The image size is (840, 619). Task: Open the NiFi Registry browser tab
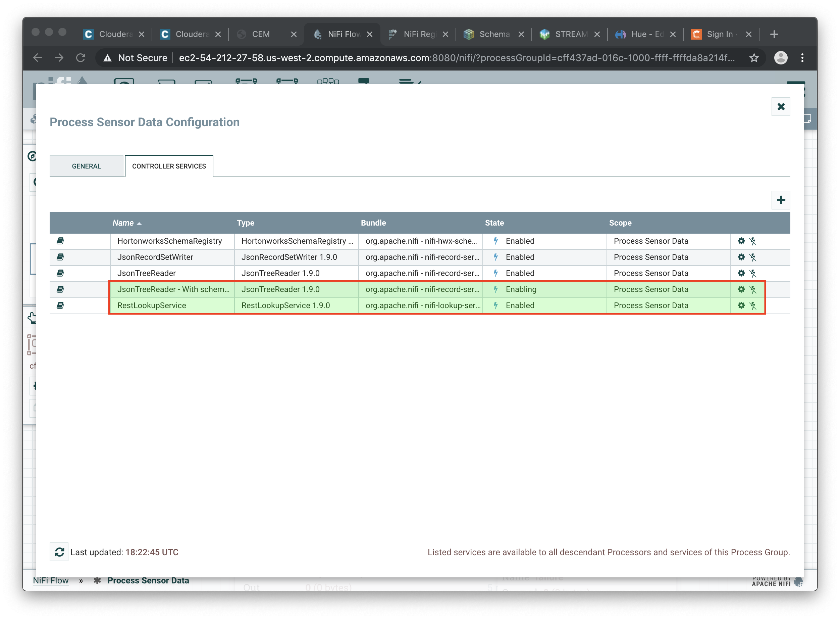(418, 34)
